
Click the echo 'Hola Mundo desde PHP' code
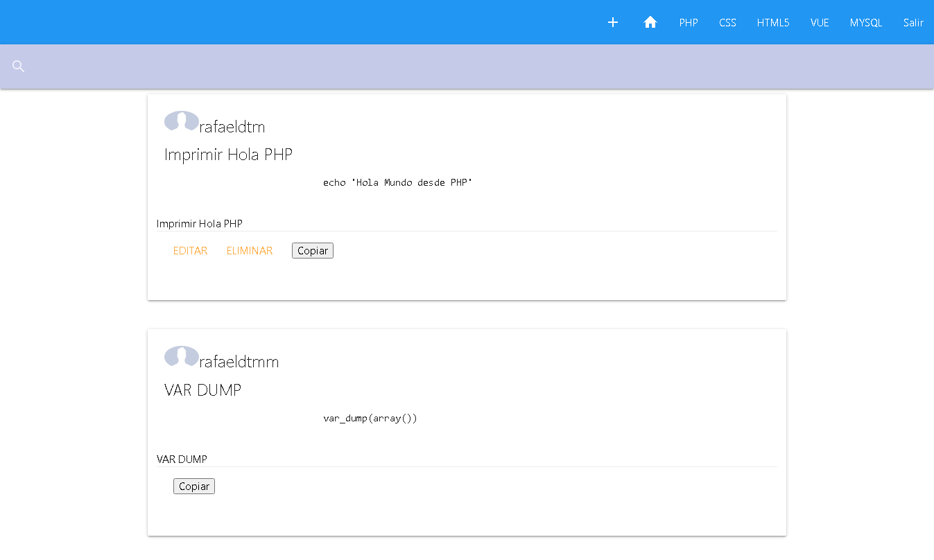(397, 183)
